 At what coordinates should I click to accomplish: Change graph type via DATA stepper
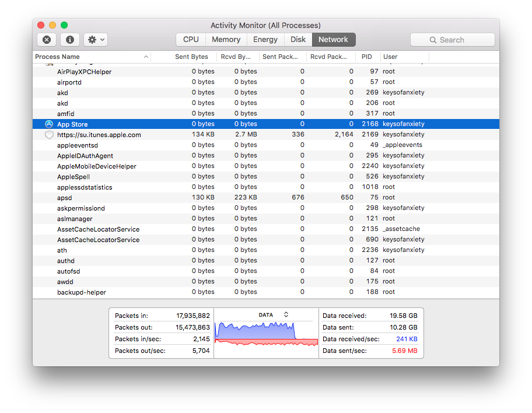(x=286, y=314)
